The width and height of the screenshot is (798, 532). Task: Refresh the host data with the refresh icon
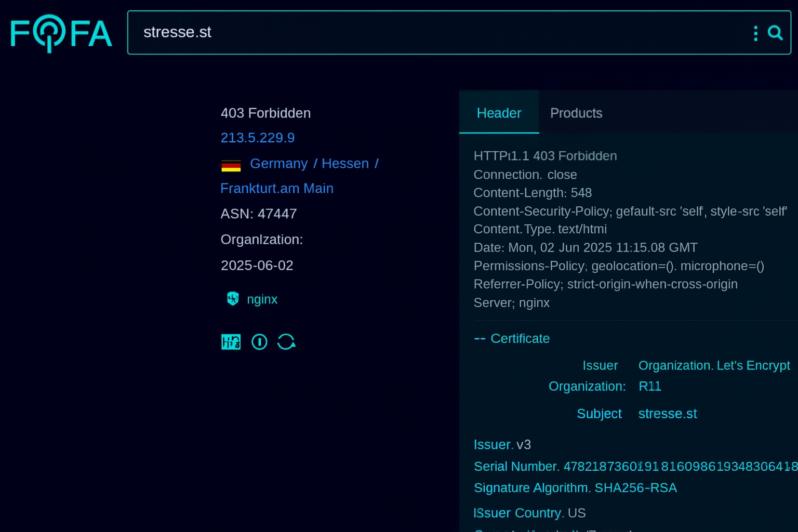click(286, 341)
